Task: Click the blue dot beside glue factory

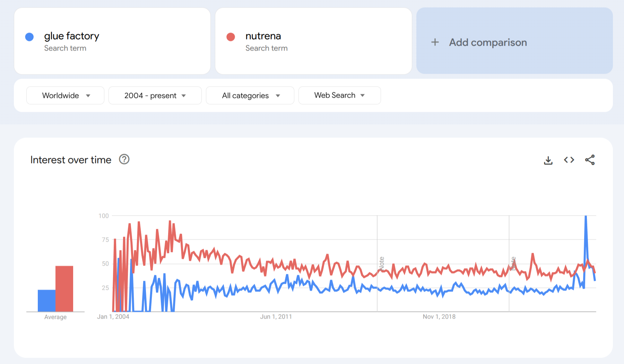Action: 29,37
